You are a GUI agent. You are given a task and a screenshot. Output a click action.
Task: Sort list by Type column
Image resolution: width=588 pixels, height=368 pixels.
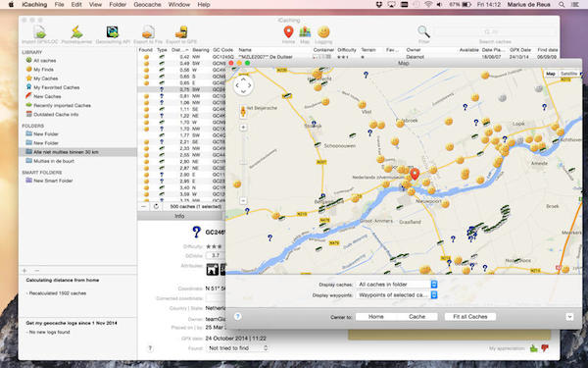pyautogui.click(x=162, y=50)
